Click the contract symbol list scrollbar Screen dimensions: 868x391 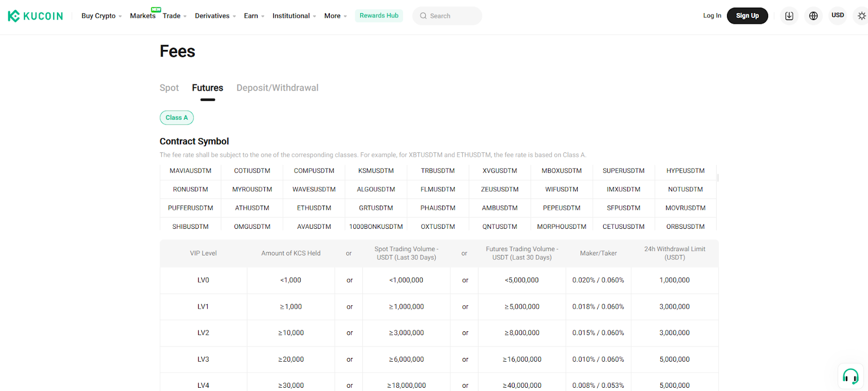pos(718,177)
